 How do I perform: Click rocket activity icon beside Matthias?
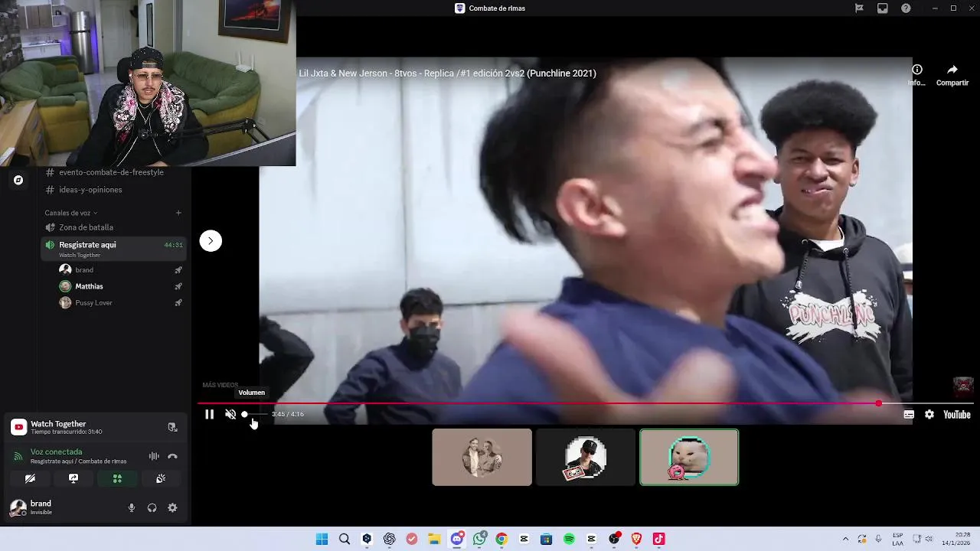[178, 286]
